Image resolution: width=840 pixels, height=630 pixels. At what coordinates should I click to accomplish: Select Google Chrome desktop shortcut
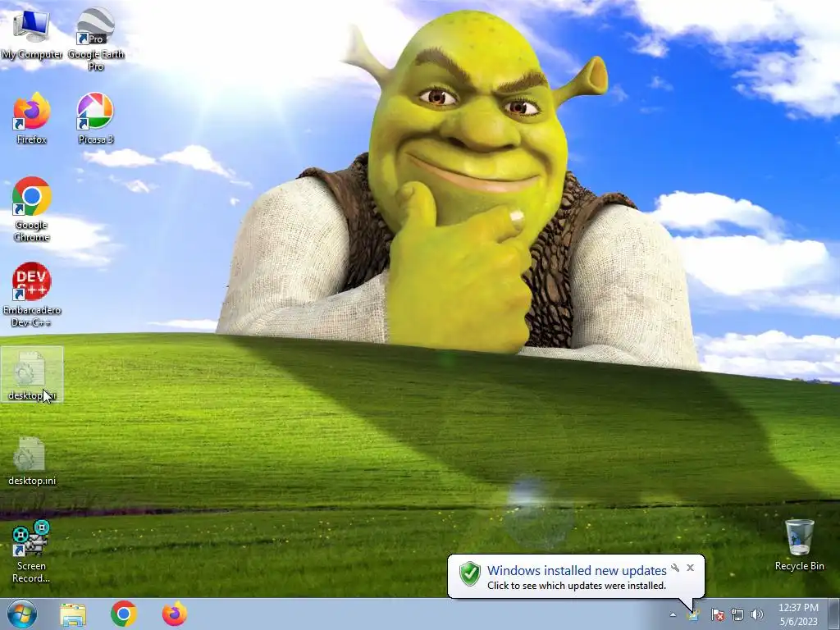click(32, 209)
